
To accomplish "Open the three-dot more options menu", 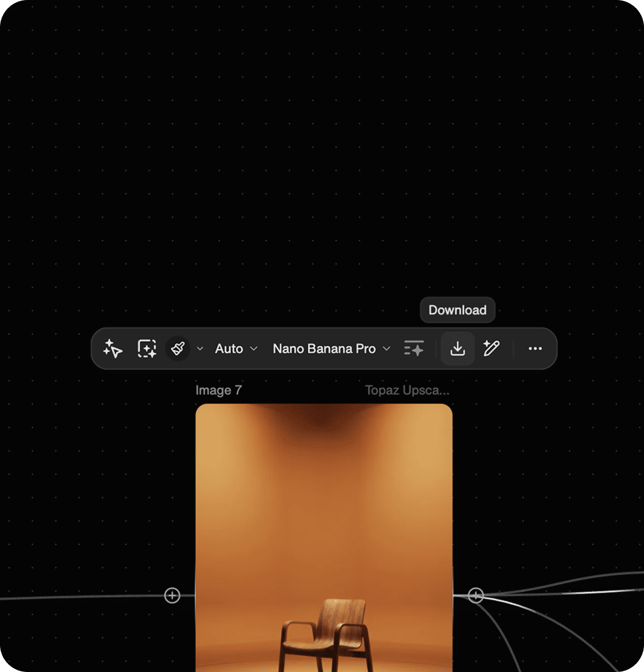I will pos(535,349).
